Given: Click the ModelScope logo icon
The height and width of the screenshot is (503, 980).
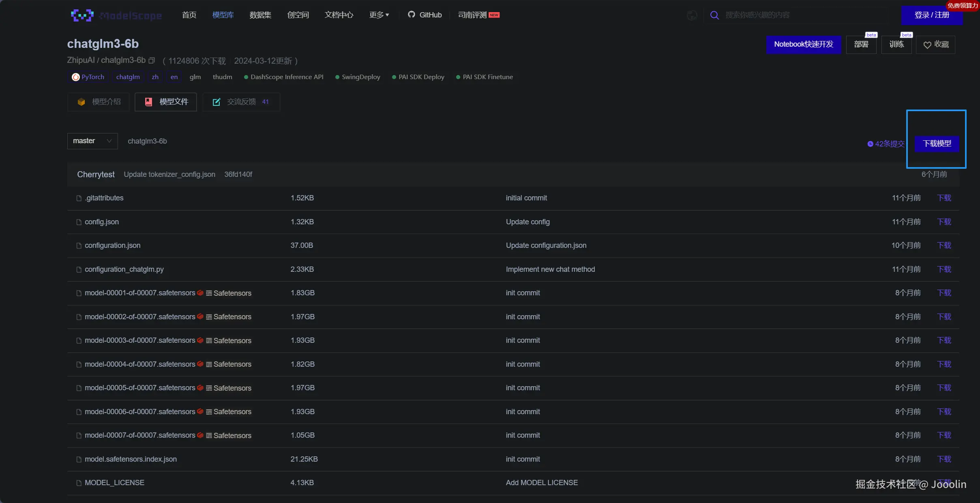Looking at the screenshot, I should [x=82, y=15].
